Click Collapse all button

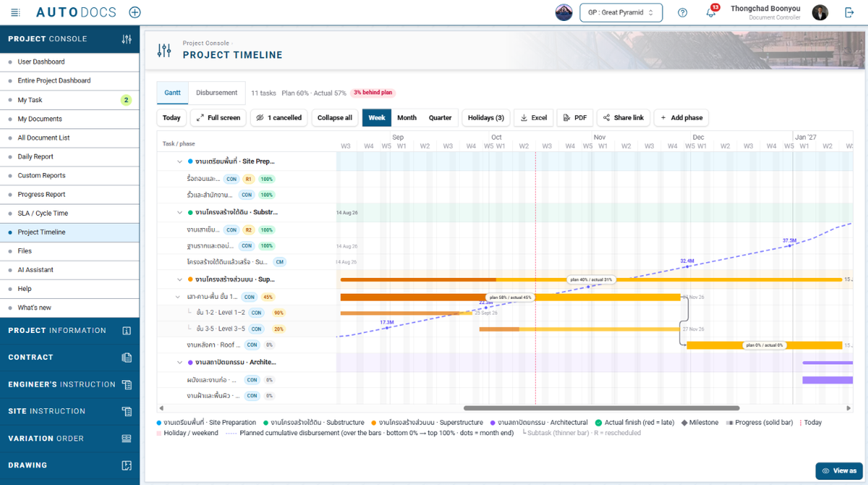point(335,117)
